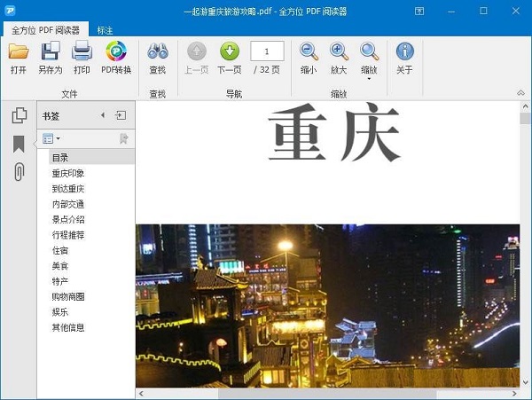Toggle the attachments paperclip panel
The image size is (532, 400).
pyautogui.click(x=19, y=172)
